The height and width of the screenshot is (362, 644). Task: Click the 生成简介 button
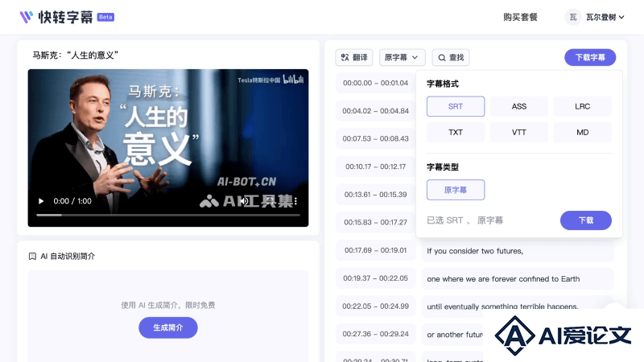click(x=168, y=327)
